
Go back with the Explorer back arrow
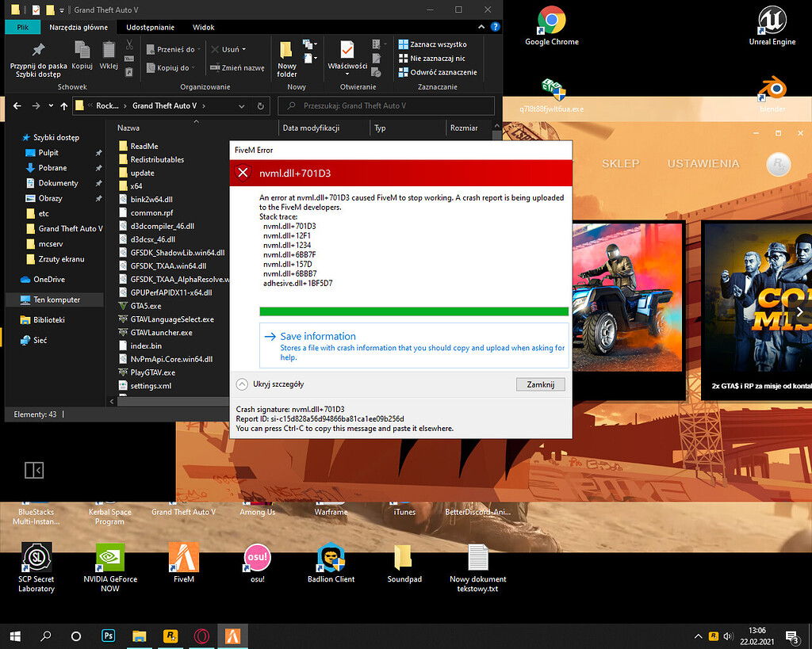pos(17,106)
